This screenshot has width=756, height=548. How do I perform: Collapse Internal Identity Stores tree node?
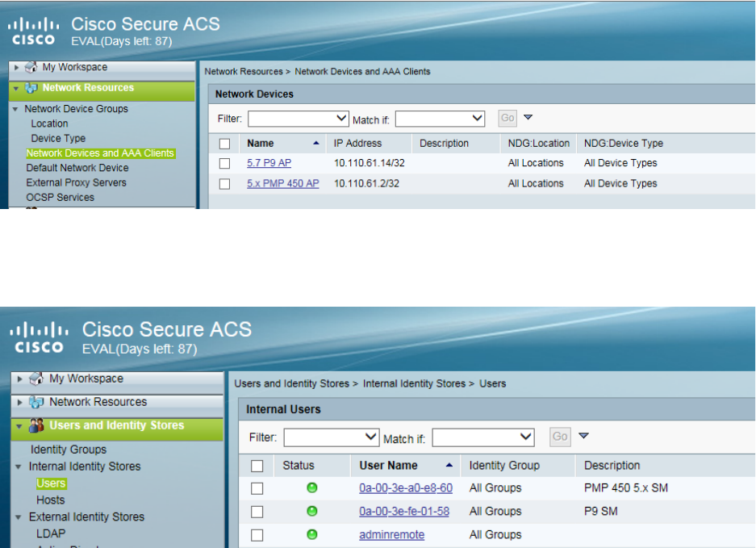[x=19, y=467]
